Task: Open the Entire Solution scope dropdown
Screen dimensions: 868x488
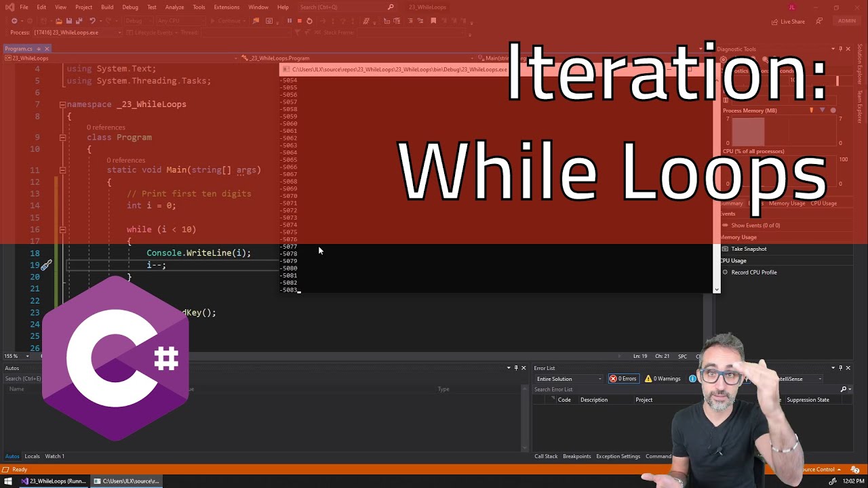Action: [x=568, y=379]
